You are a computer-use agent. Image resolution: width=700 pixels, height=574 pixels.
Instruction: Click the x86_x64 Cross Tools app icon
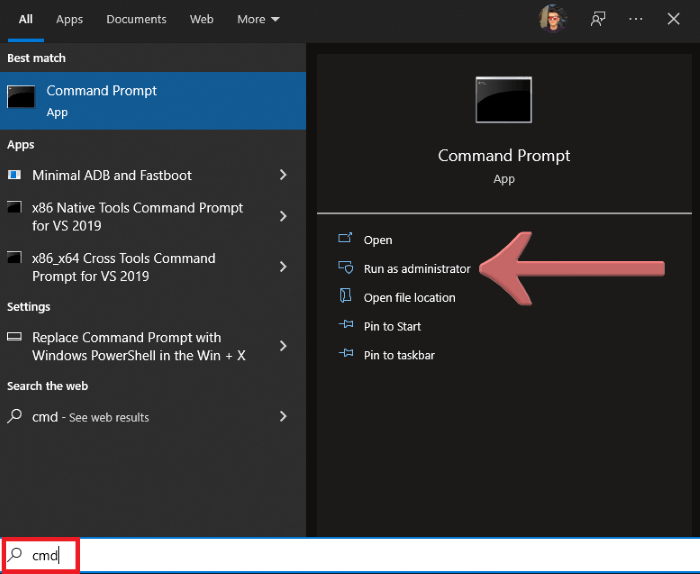[x=14, y=257]
